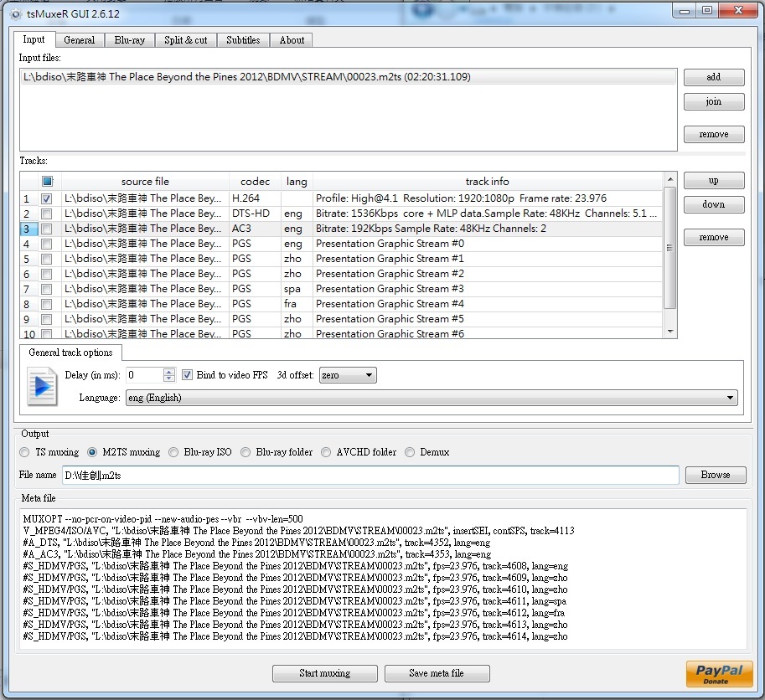
Task: Click the remove button beside Input files
Action: pyautogui.click(x=714, y=134)
